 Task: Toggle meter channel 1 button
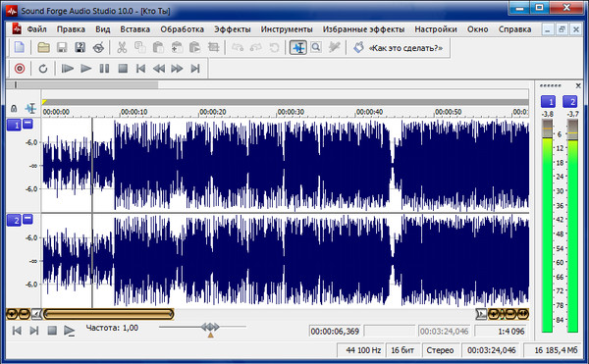[548, 101]
